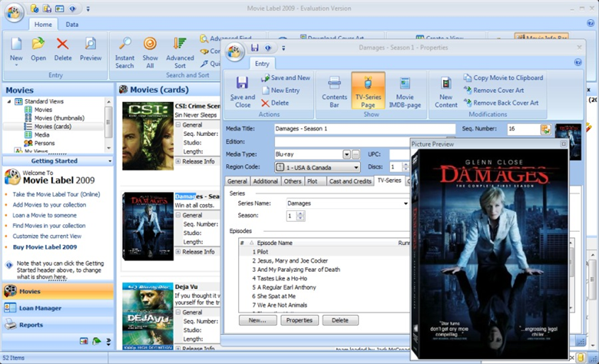Click the Properties button below episodes
This screenshot has height=364, width=599.
(299, 320)
